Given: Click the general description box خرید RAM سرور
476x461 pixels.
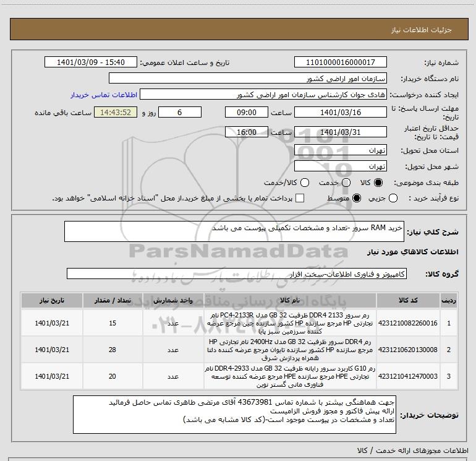Looking at the screenshot, I should pos(234,231).
